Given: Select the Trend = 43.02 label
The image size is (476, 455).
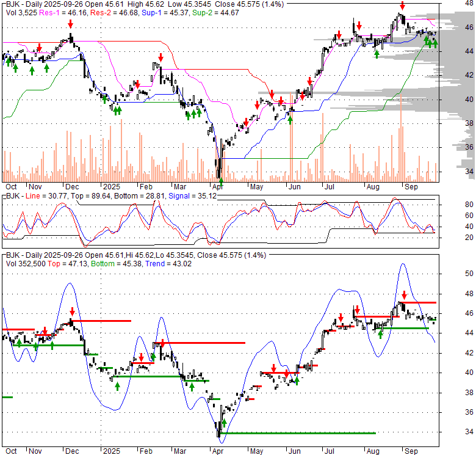Looking at the screenshot, I should pyautogui.click(x=168, y=264).
